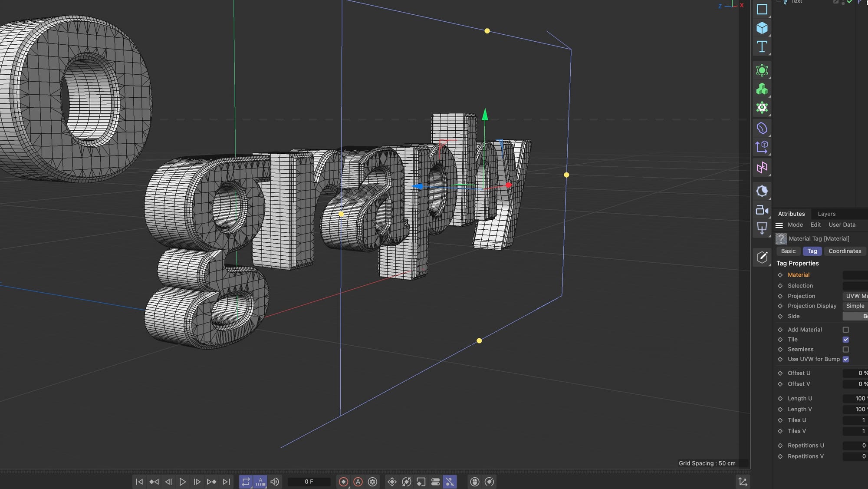Click the current frame field showing 0 F
The width and height of the screenshot is (868, 489).
tap(309, 482)
